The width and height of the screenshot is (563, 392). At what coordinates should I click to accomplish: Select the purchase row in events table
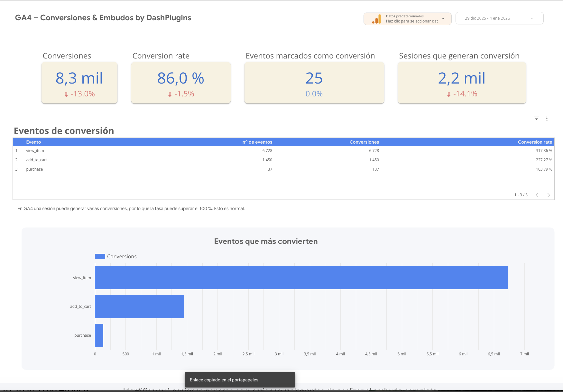tap(34, 169)
